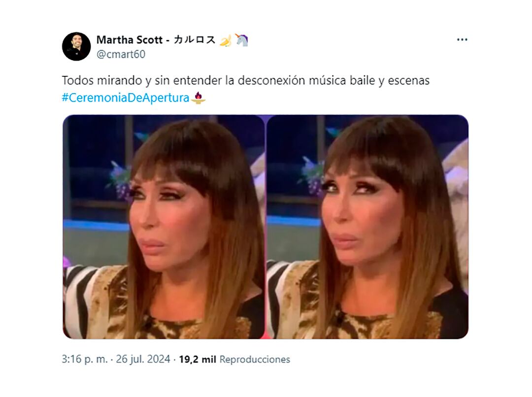Screen dimensions: 532x397
Task: Open the right photo of the tweet
Action: pyautogui.click(x=367, y=227)
